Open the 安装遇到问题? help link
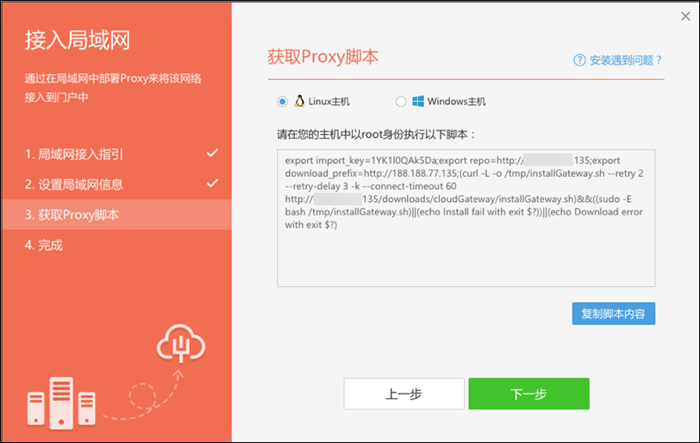700x443 pixels. coord(625,60)
